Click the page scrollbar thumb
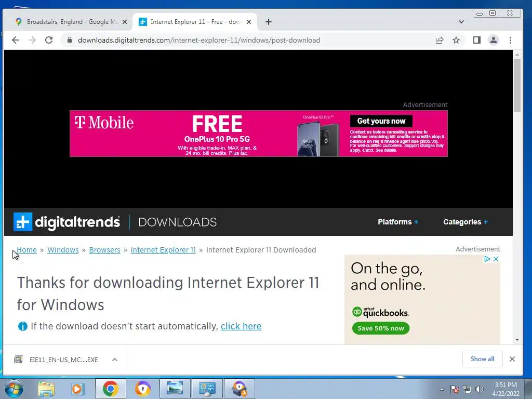Screen dimensions: 532x399 coord(517,85)
